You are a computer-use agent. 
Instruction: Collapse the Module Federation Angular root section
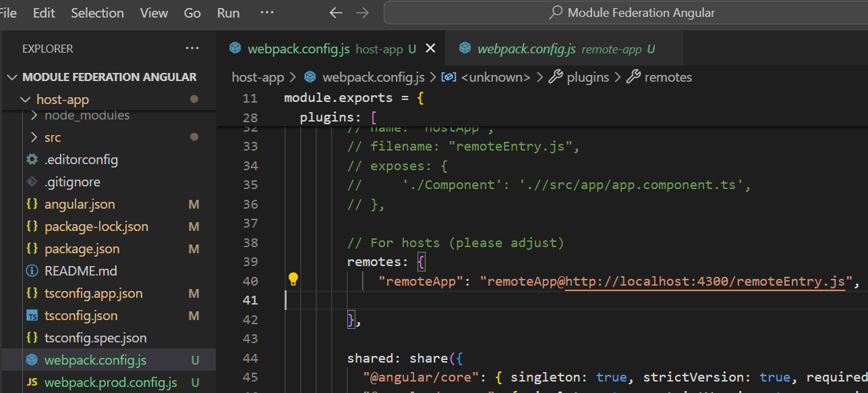[x=108, y=77]
